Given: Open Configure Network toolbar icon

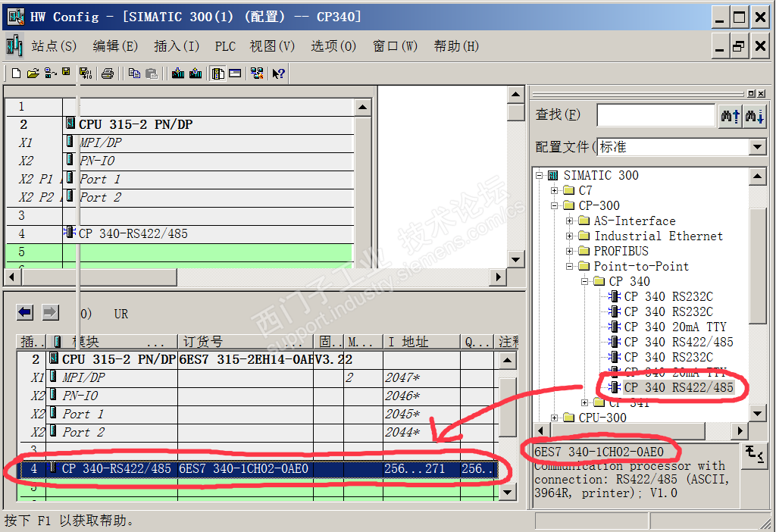Looking at the screenshot, I should coord(256,74).
